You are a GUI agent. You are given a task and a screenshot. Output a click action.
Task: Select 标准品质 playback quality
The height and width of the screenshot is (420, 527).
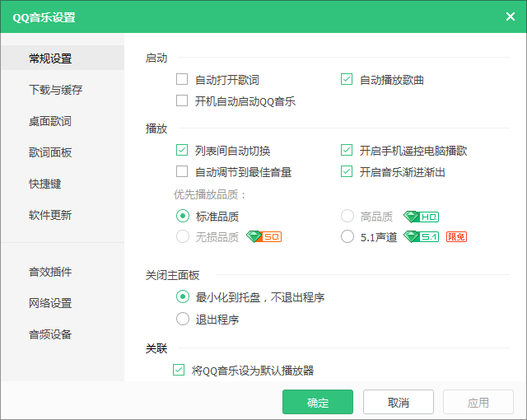183,216
